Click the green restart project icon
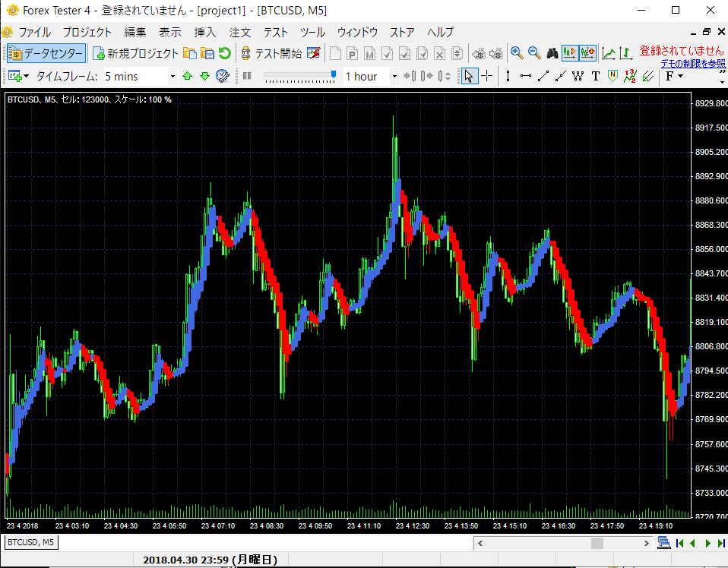Image resolution: width=728 pixels, height=568 pixels. pos(224,53)
